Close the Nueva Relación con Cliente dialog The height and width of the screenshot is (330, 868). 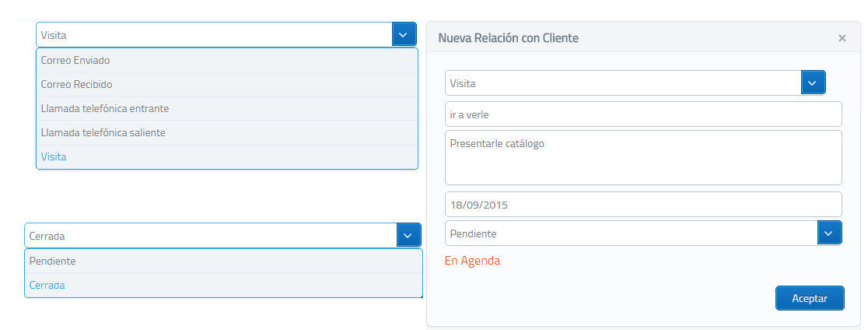point(842,37)
